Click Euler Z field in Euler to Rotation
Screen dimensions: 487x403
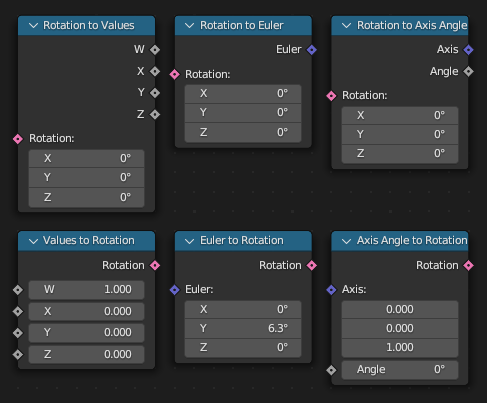[x=243, y=348]
